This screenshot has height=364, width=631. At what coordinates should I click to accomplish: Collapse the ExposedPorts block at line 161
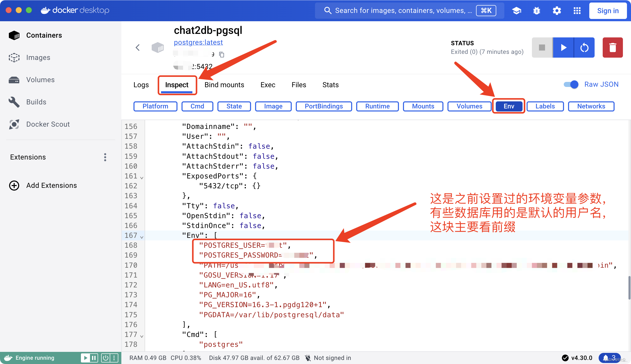(x=142, y=178)
